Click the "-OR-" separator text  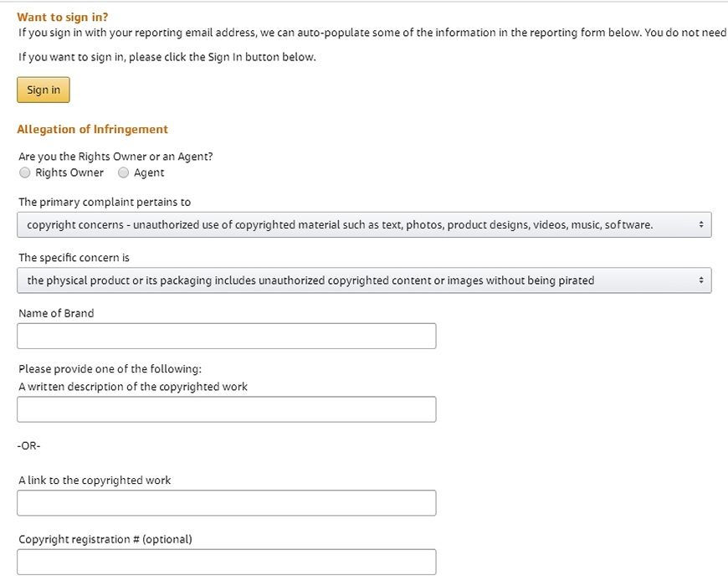tap(28, 445)
